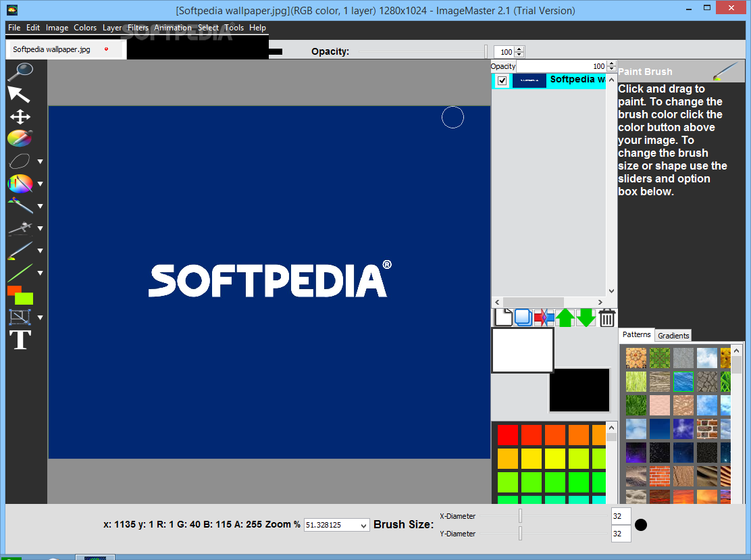Click the red close dot on Softpedia wallpaper tab

(x=106, y=49)
